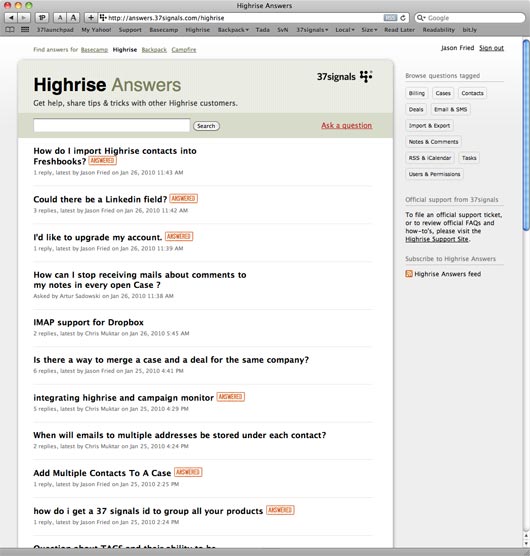Screen dimensions: 530x556
Task: Click the Sign out link
Action: (491, 48)
